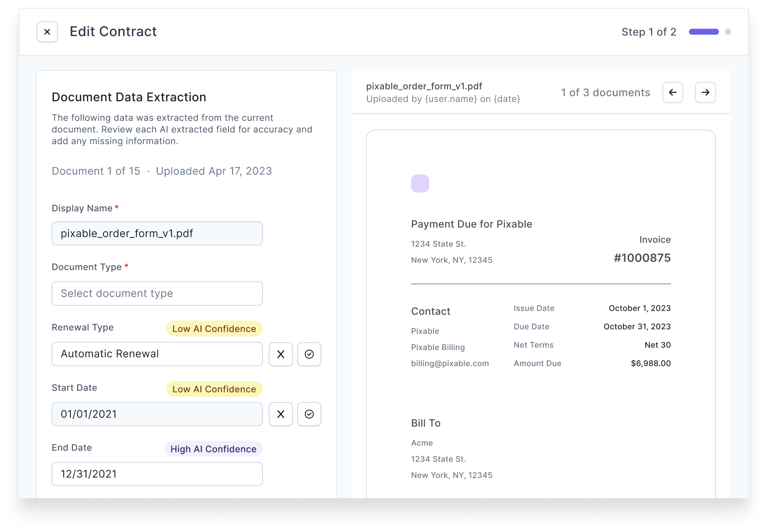Viewport: 768px width, 532px height.
Task: Click the invoice number #1000875
Action: tap(642, 258)
